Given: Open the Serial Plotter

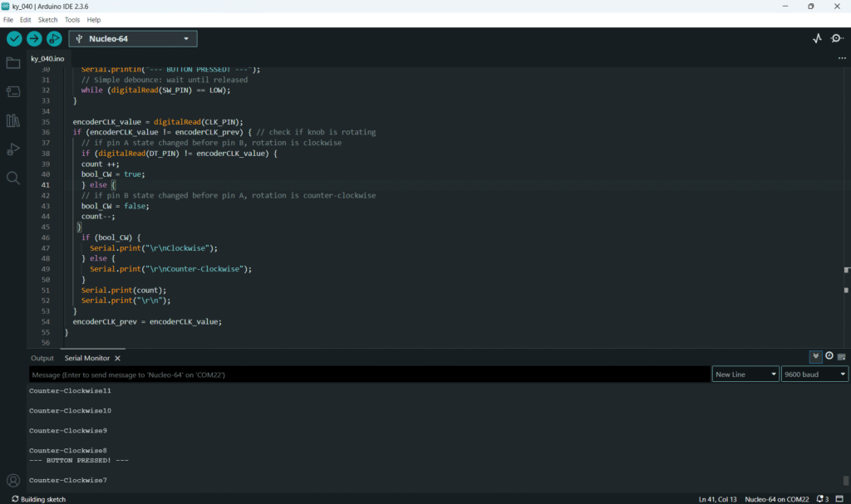Looking at the screenshot, I should (x=817, y=39).
